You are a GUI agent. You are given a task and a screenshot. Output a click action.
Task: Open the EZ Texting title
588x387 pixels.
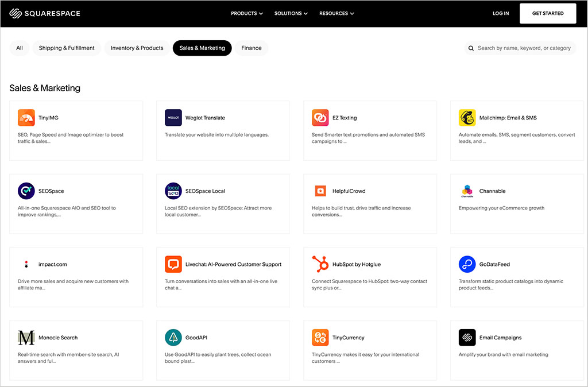(345, 118)
